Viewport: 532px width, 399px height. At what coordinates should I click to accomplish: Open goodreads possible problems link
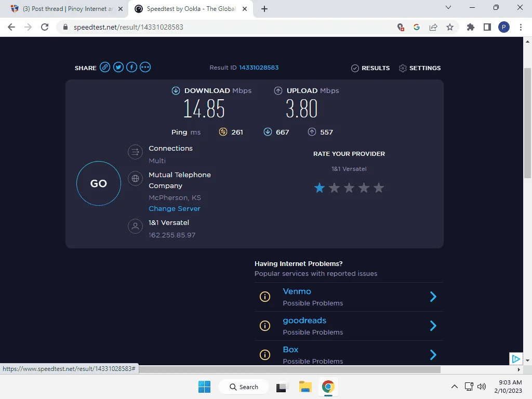tap(304, 321)
